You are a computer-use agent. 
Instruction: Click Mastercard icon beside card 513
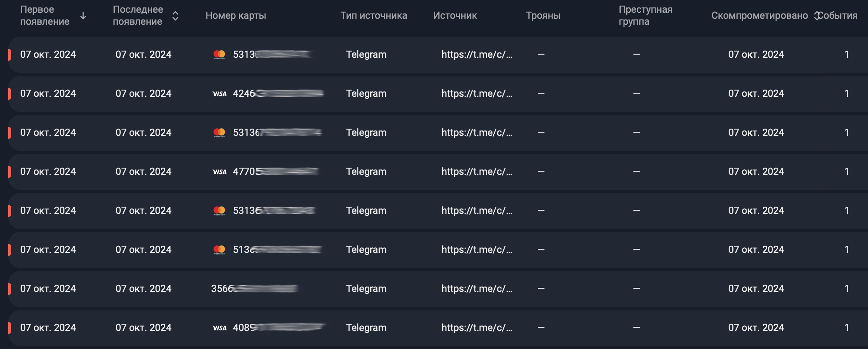point(219,250)
